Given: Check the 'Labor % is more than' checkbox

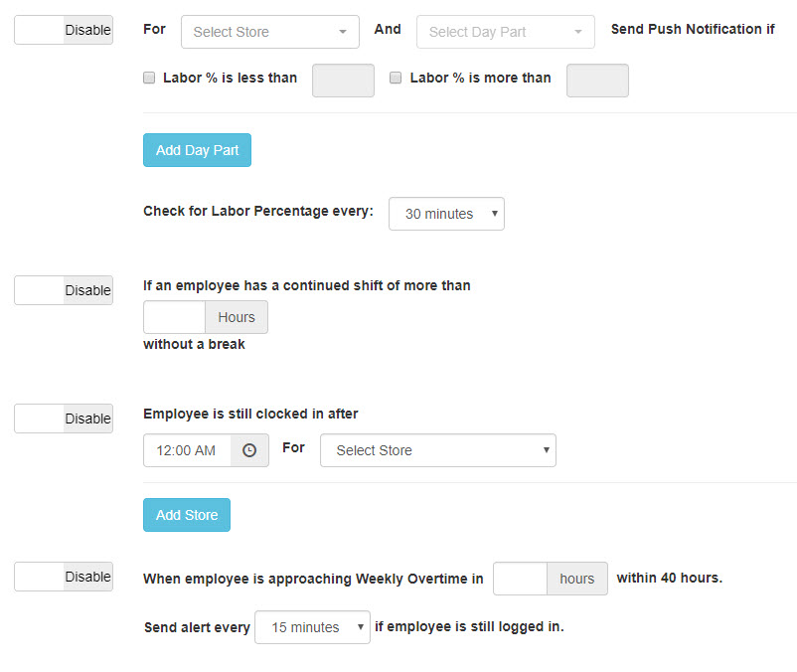Looking at the screenshot, I should pos(396,78).
